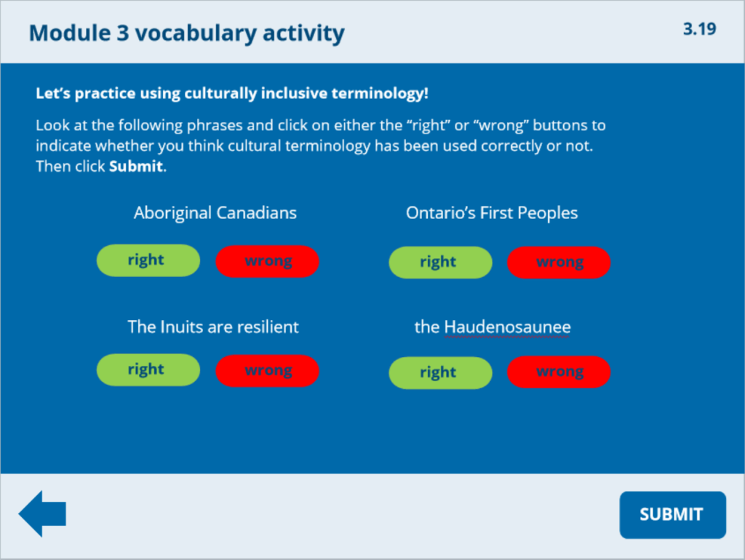Click the phrase "Ontario's First Peoples"
Viewport: 745px width, 560px height.
pyautogui.click(x=492, y=212)
